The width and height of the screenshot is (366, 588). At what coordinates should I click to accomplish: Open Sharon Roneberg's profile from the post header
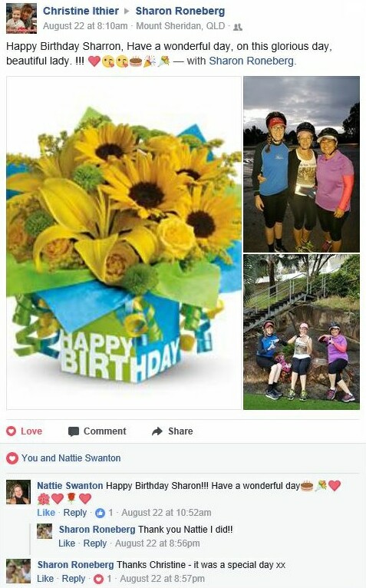pos(180,12)
